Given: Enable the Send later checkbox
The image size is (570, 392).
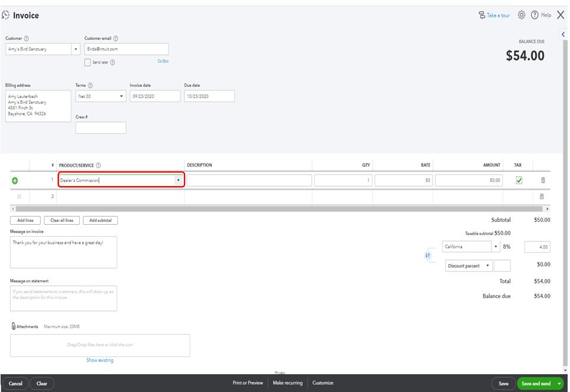Looking at the screenshot, I should (x=87, y=62).
